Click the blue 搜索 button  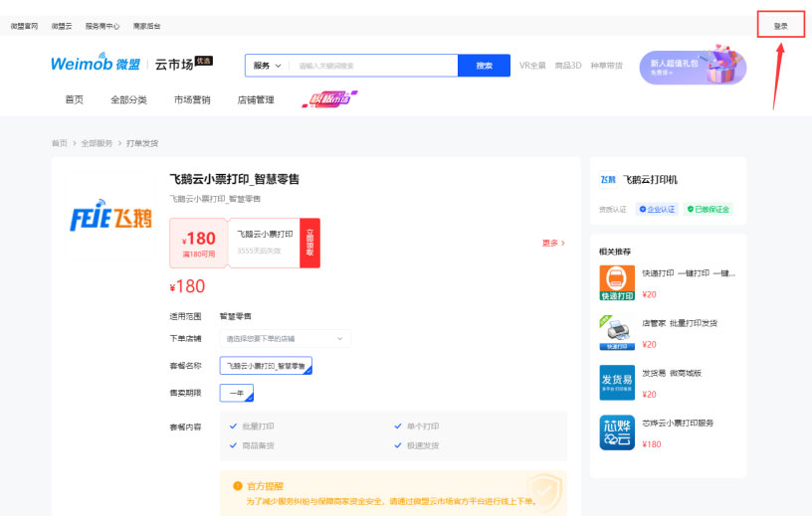(x=485, y=66)
